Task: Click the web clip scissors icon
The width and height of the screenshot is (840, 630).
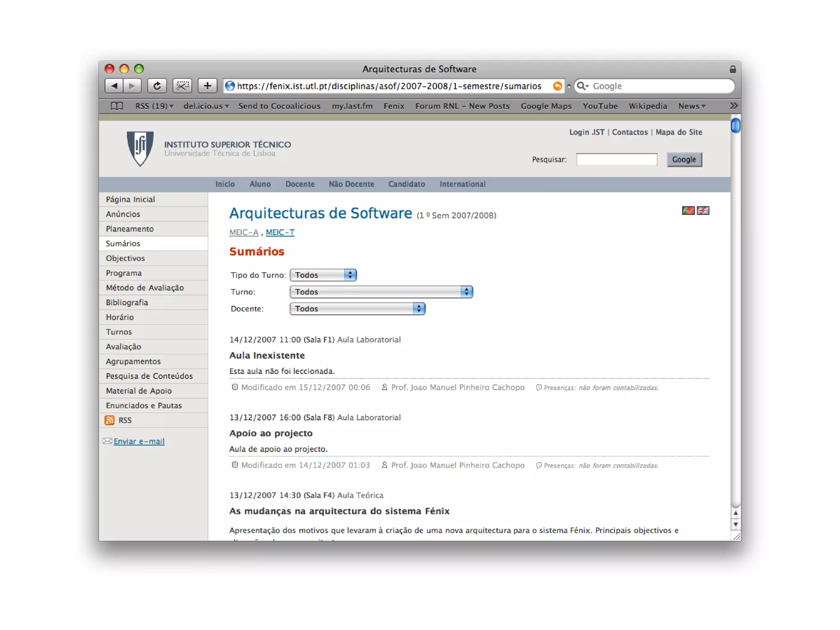Action: click(x=182, y=86)
